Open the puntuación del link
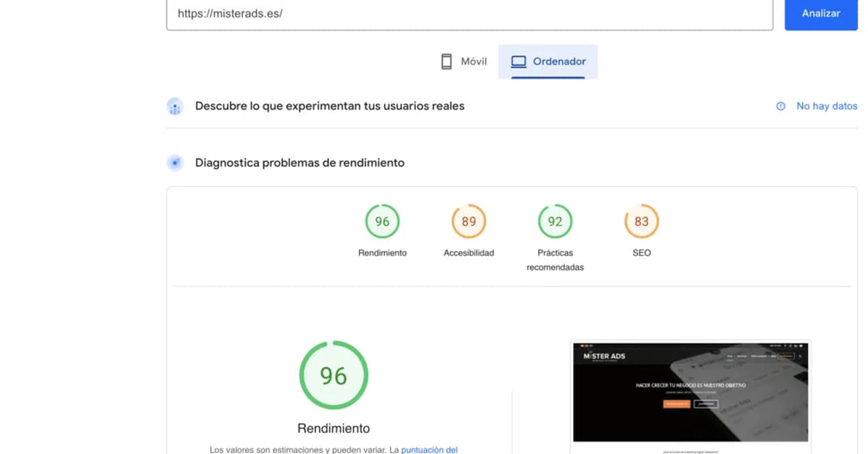The width and height of the screenshot is (868, 454). coord(430,450)
